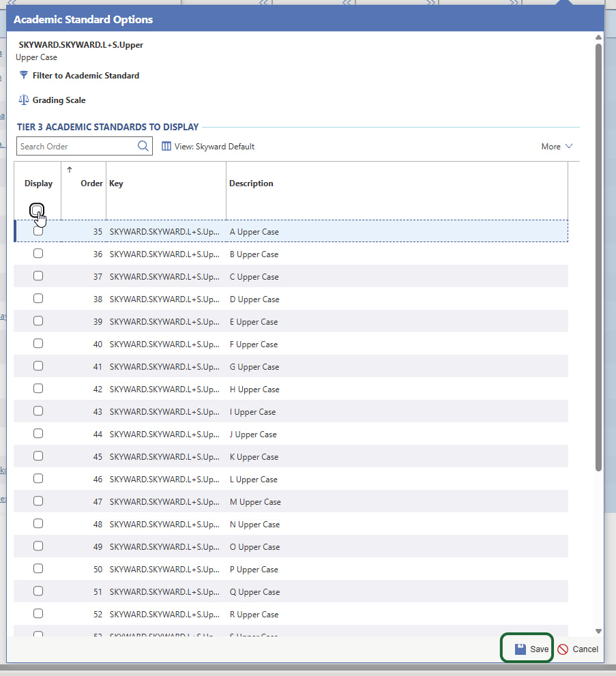Sort by the Order column header
616x676 pixels.
(91, 183)
